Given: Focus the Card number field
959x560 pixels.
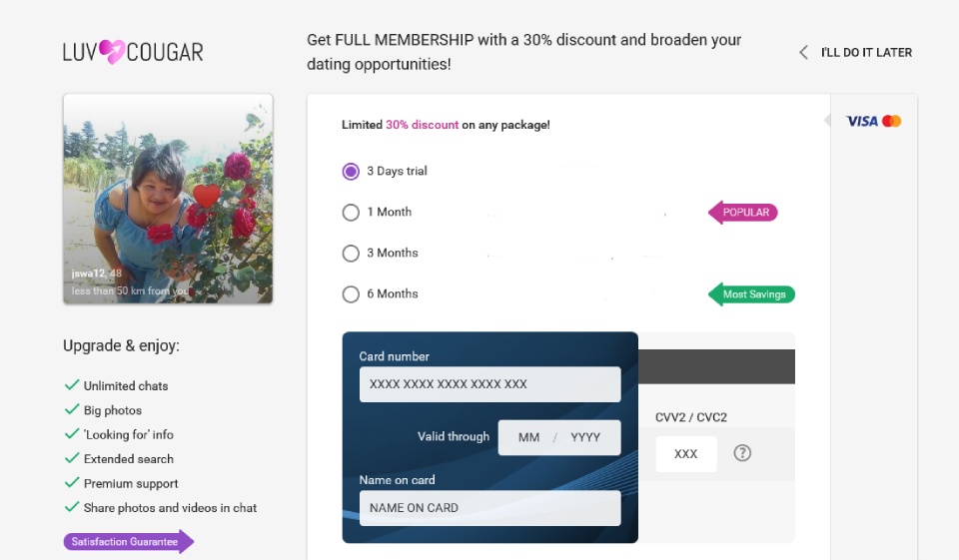Looking at the screenshot, I should pyautogui.click(x=489, y=384).
